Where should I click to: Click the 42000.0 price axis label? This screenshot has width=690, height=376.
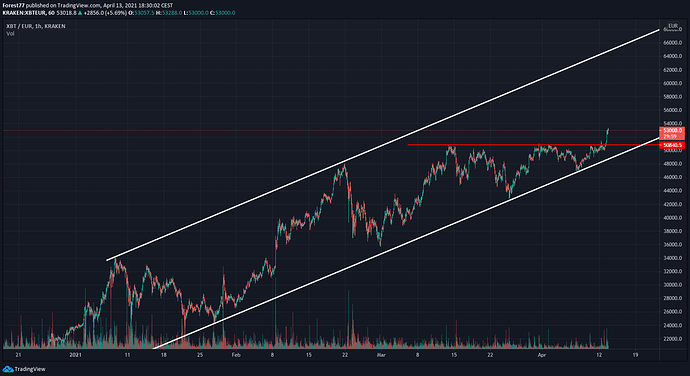pyautogui.click(x=672, y=204)
